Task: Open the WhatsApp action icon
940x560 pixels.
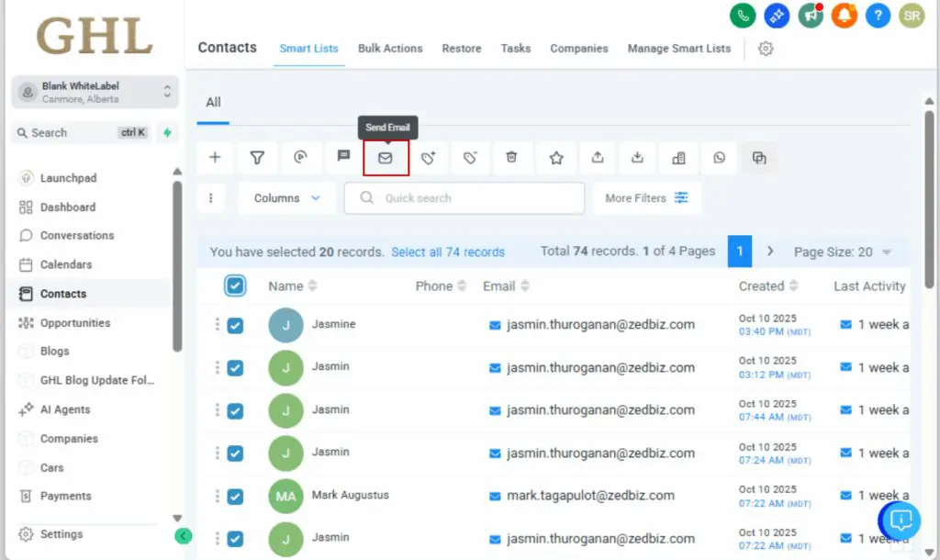Action: click(720, 157)
